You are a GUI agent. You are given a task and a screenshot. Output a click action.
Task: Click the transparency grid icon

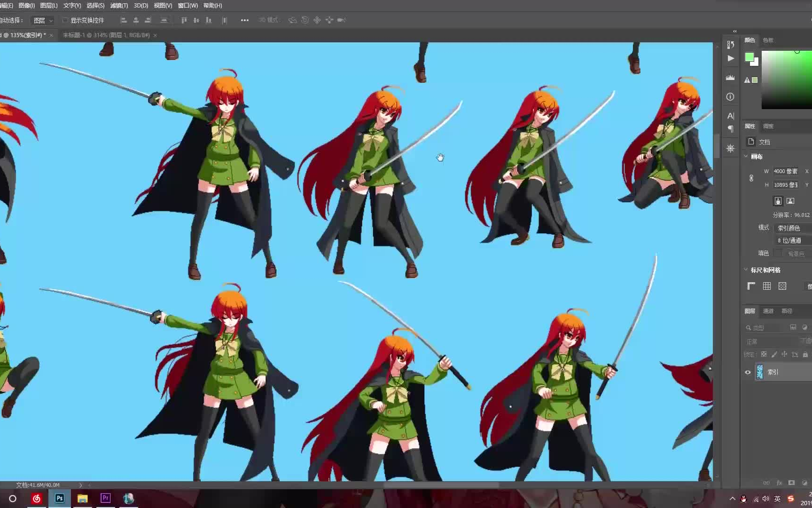(x=782, y=286)
